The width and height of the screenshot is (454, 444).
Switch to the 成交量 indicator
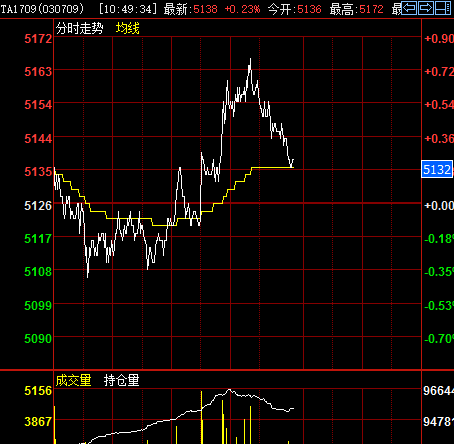point(73,380)
